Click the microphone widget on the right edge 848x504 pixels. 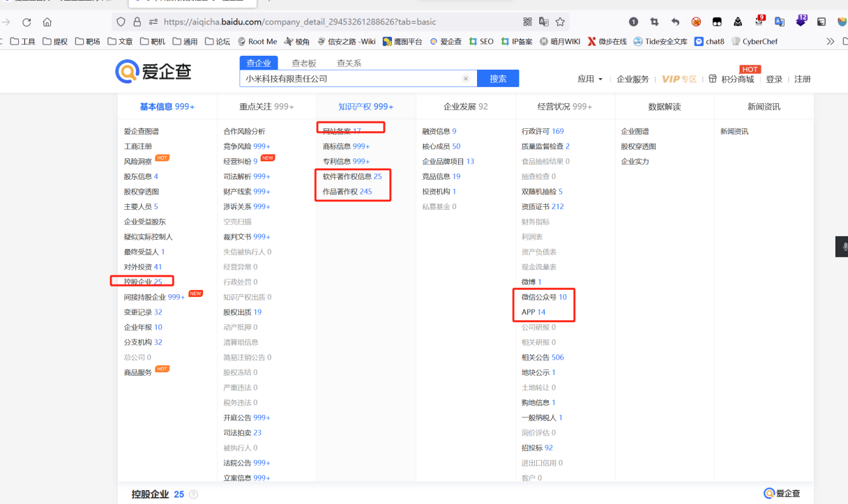pyautogui.click(x=844, y=247)
